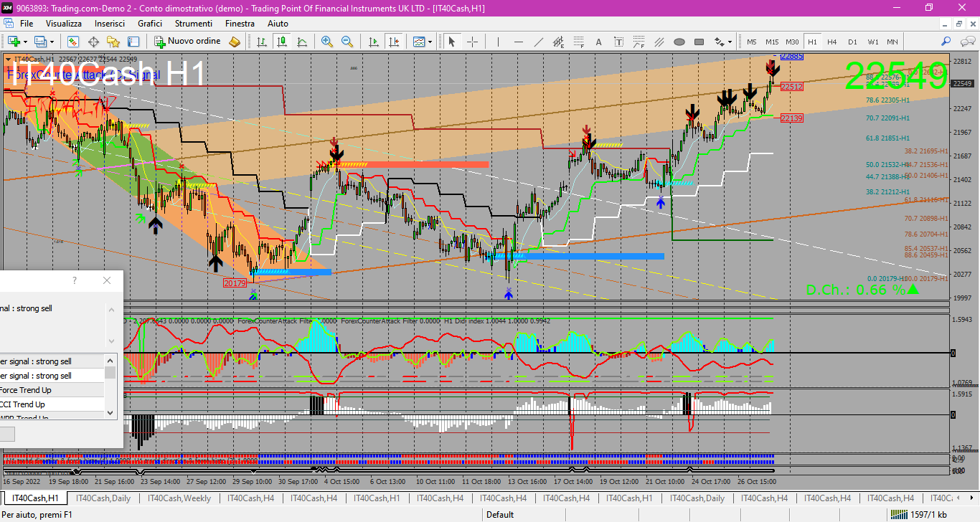Open the Inserisci menu

[x=110, y=24]
